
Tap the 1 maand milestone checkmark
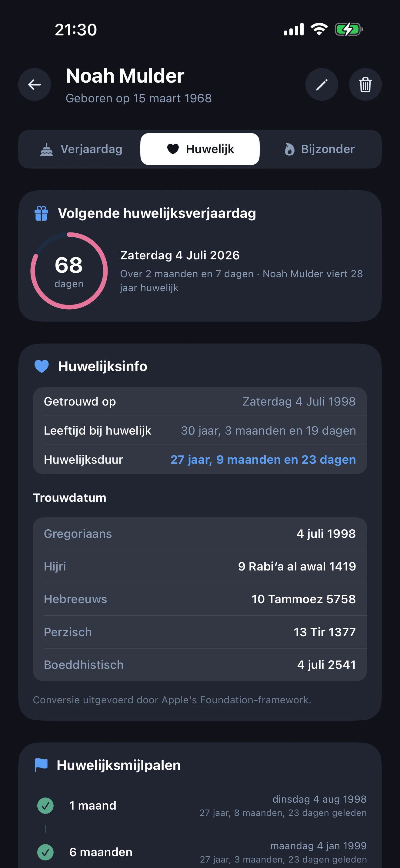pyautogui.click(x=45, y=806)
